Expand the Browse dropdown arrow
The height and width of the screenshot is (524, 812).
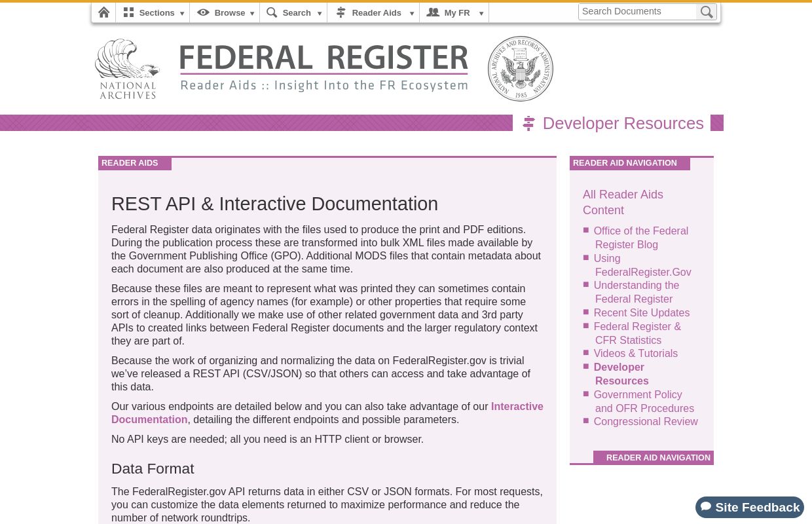coord(252,14)
